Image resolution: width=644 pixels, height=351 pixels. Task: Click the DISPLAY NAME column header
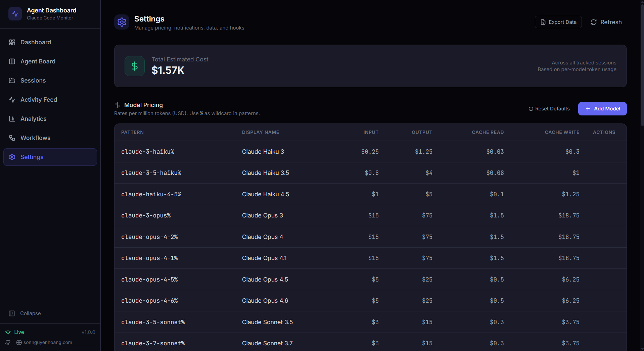coord(261,132)
